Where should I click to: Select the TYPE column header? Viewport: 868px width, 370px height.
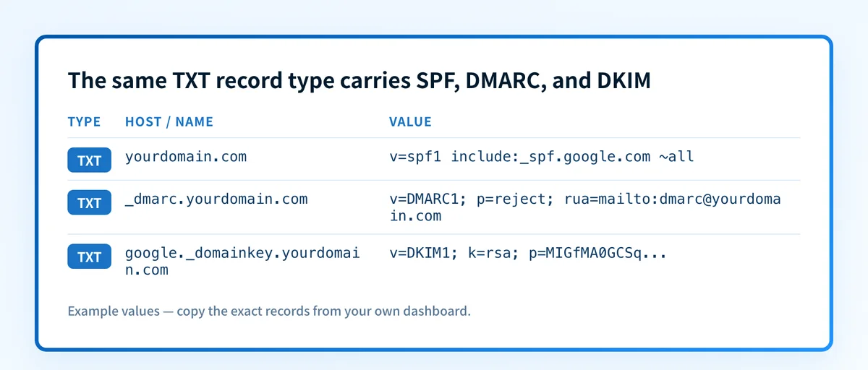pos(85,121)
